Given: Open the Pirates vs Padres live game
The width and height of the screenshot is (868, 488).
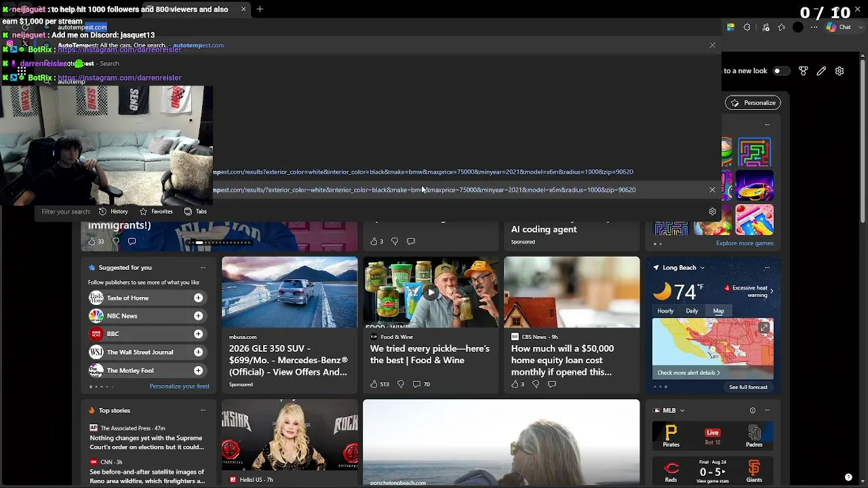Looking at the screenshot, I should 713,436.
